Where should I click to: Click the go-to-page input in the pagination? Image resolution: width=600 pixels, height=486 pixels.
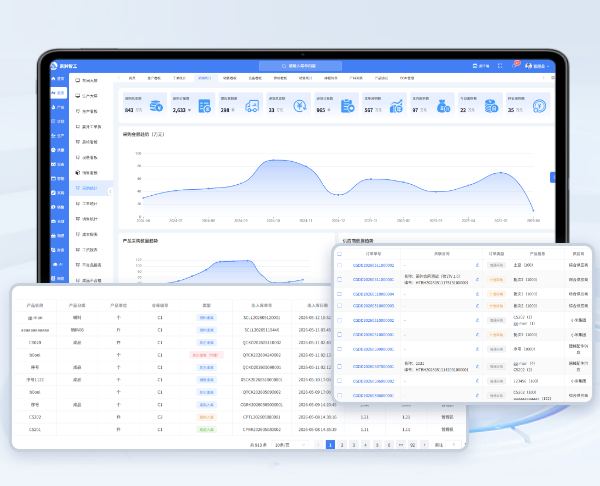coord(453,445)
